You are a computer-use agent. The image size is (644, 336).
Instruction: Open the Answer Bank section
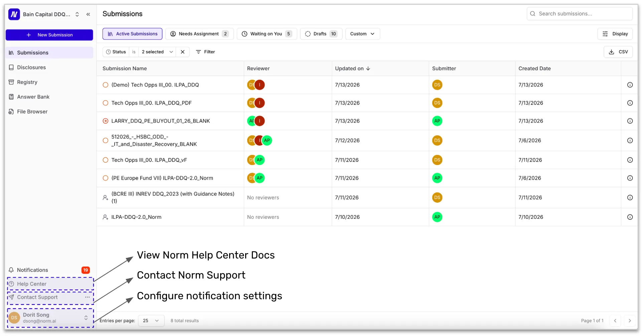click(49, 97)
